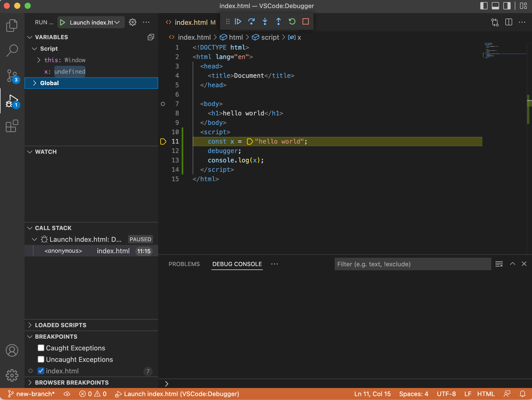Viewport: 532px width, 400px height.
Task: Toggle bottom panel layout icon
Action: click(495, 6)
